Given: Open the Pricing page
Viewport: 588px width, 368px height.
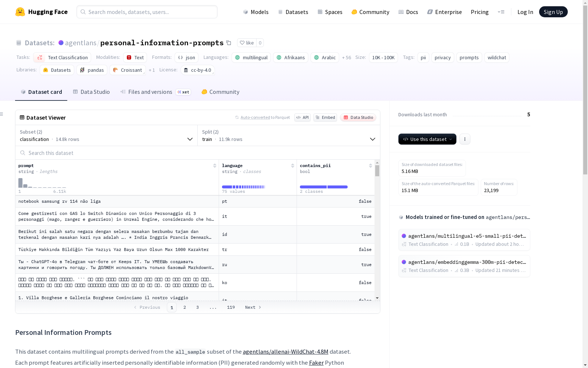Looking at the screenshot, I should [480, 12].
